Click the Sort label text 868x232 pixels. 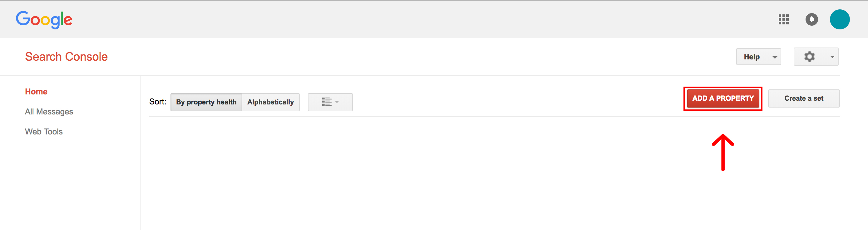coord(158,102)
